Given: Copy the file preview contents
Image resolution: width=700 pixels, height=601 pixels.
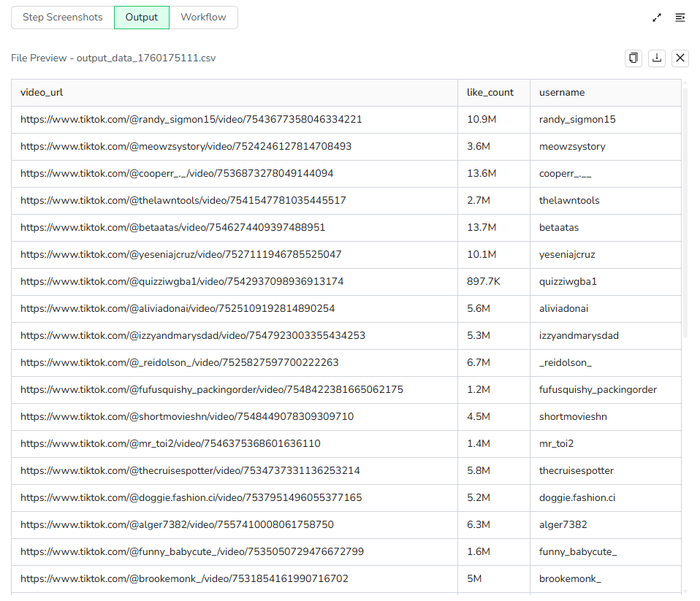Looking at the screenshot, I should pyautogui.click(x=634, y=58).
